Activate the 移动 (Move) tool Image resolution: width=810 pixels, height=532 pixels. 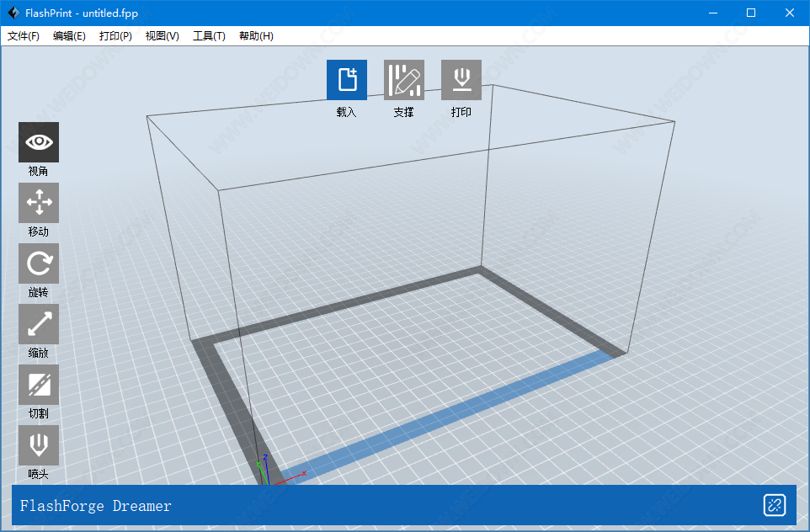[39, 203]
